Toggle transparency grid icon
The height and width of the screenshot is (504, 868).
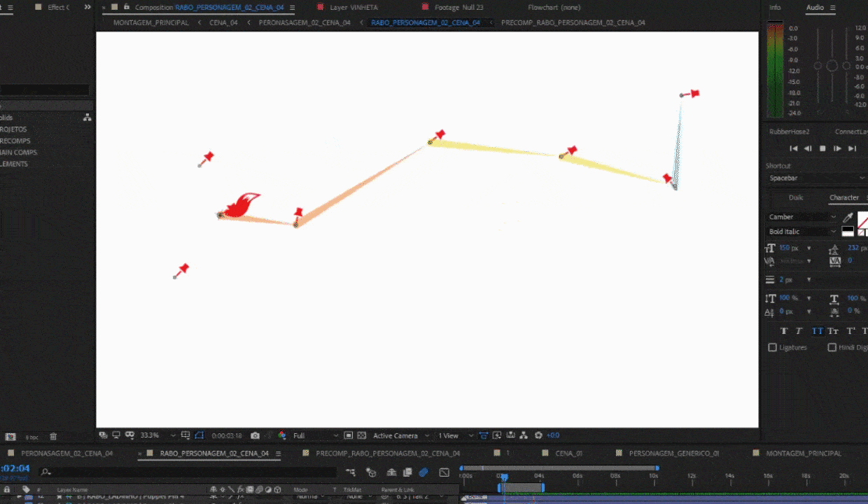361,435
